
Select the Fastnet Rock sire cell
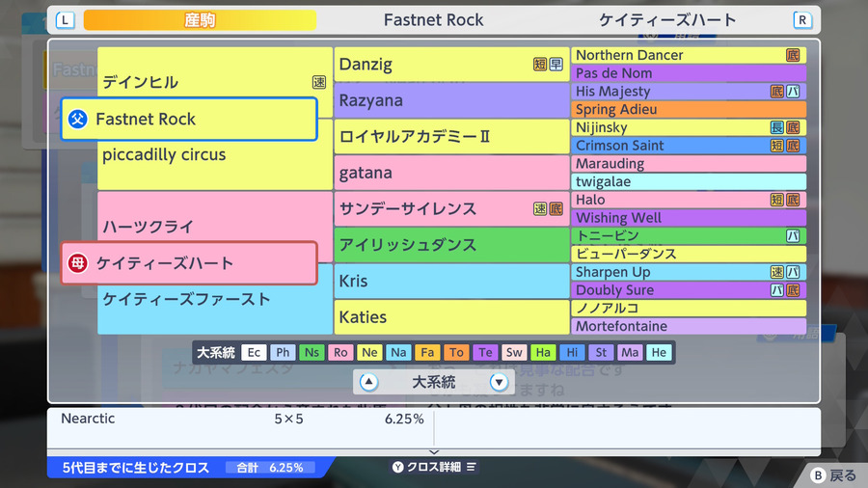[x=189, y=119]
